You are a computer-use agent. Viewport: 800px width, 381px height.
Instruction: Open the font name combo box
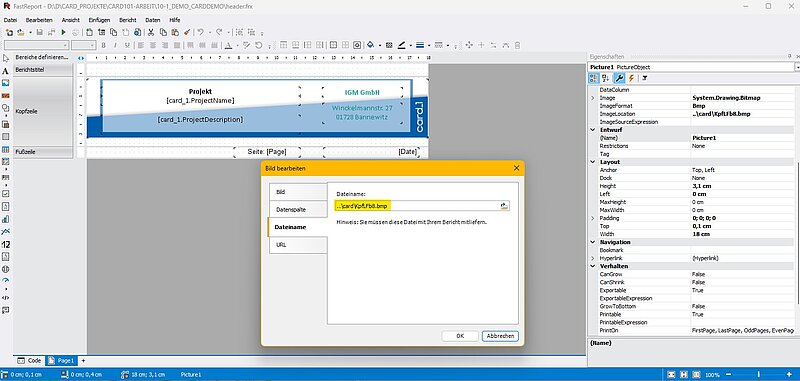(x=36, y=45)
